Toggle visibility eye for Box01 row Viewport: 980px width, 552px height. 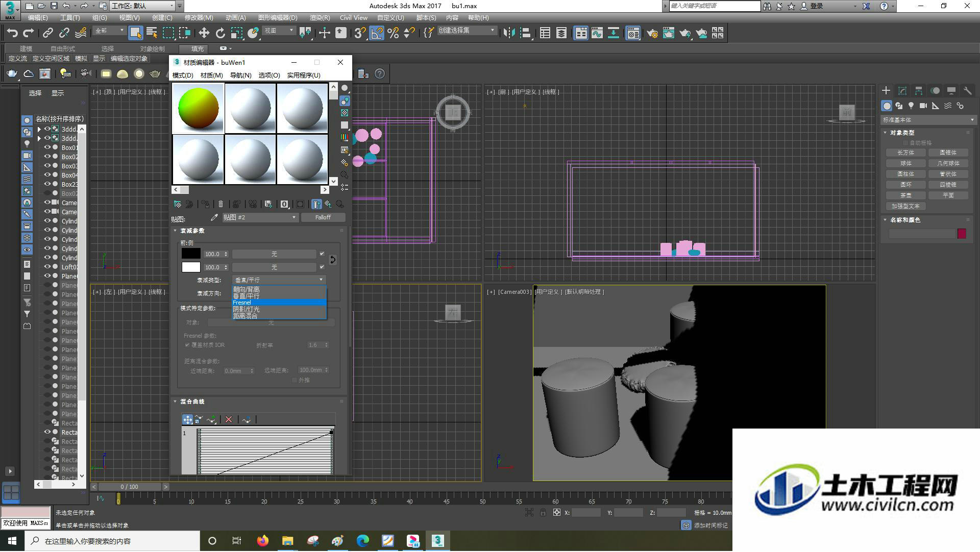pos(47,147)
